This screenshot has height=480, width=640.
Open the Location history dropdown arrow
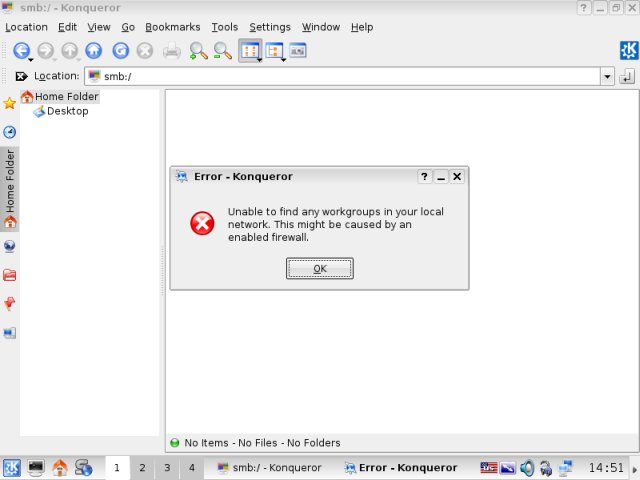[607, 76]
